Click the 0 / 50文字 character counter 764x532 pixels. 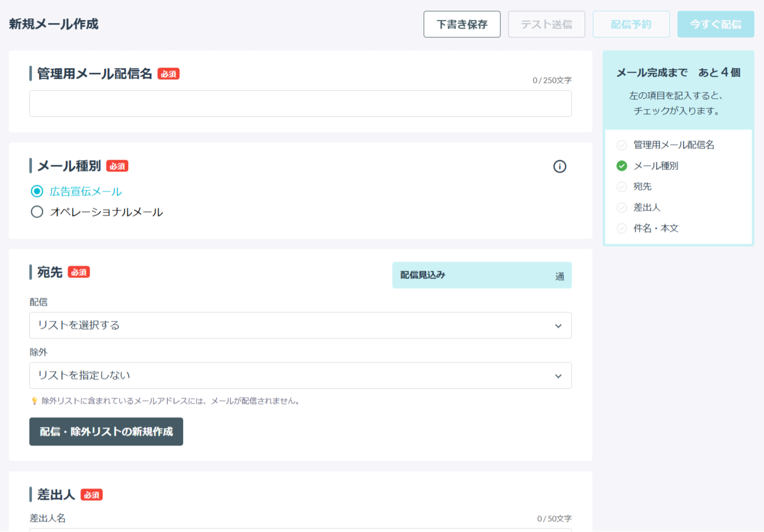[x=554, y=519]
